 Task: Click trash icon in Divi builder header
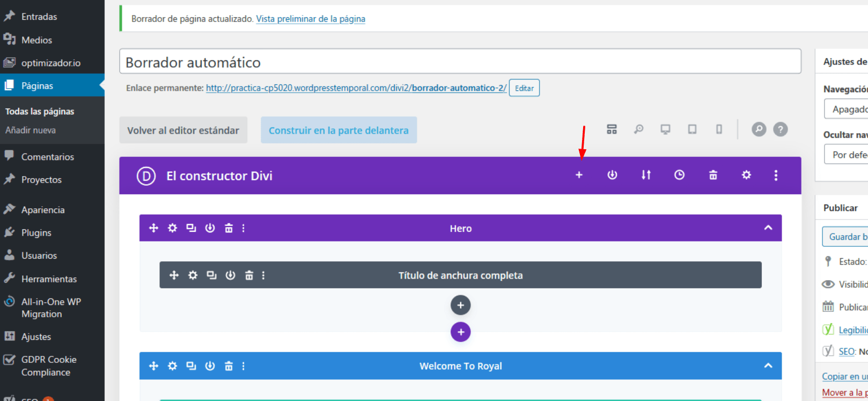(713, 175)
